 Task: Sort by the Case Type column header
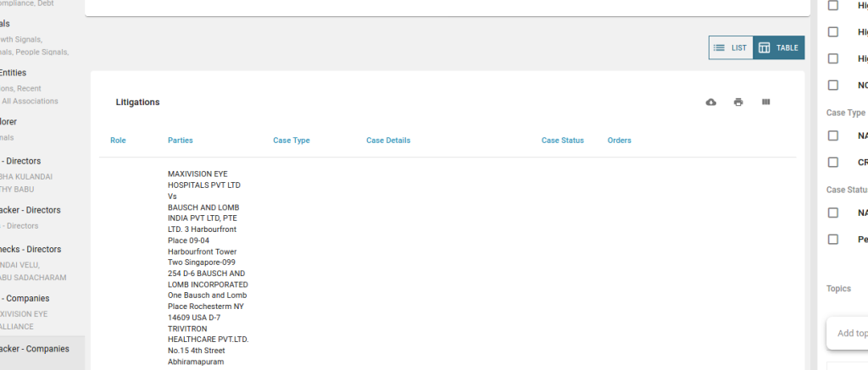(292, 141)
